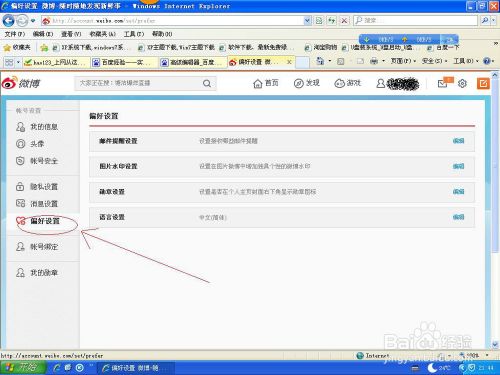Click the IE search box field
Image resolution: width=500 pixels, height=375 pixels.
(416, 21)
